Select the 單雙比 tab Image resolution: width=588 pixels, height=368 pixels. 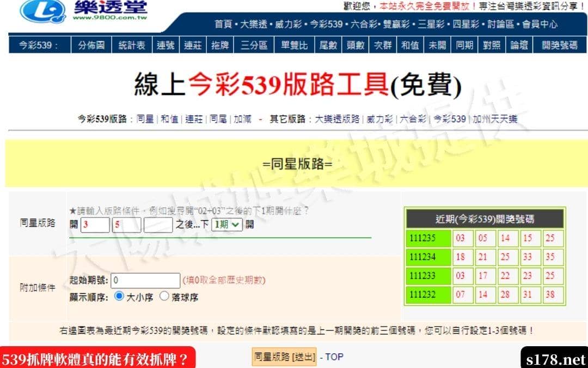pos(295,45)
